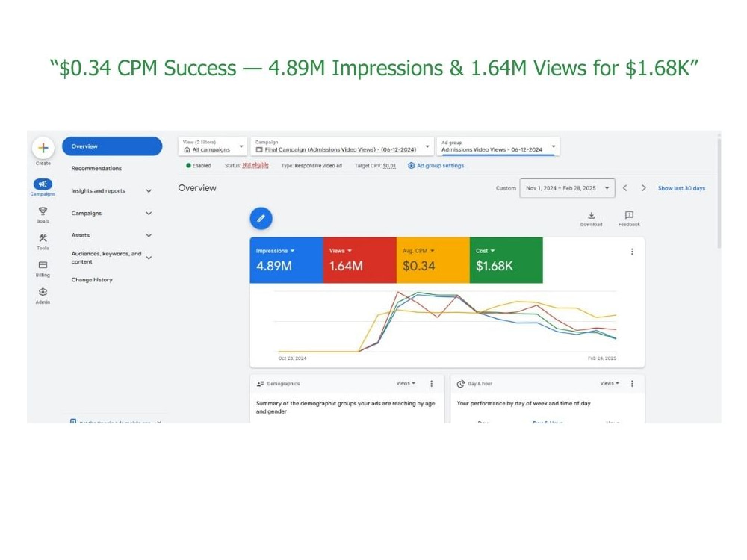The width and height of the screenshot is (747, 560).
Task: Click the Enabled status indicator
Action: [x=199, y=166]
